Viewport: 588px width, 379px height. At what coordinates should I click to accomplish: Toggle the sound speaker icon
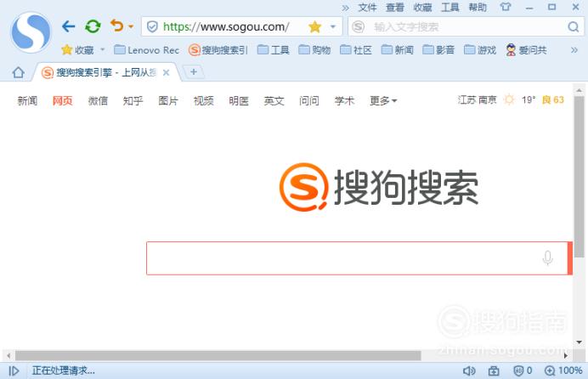469,371
